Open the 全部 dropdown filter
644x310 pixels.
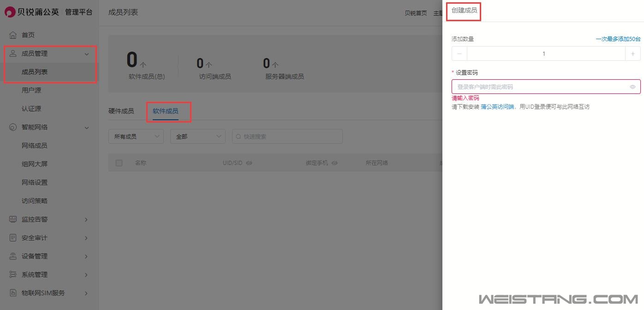[197, 136]
